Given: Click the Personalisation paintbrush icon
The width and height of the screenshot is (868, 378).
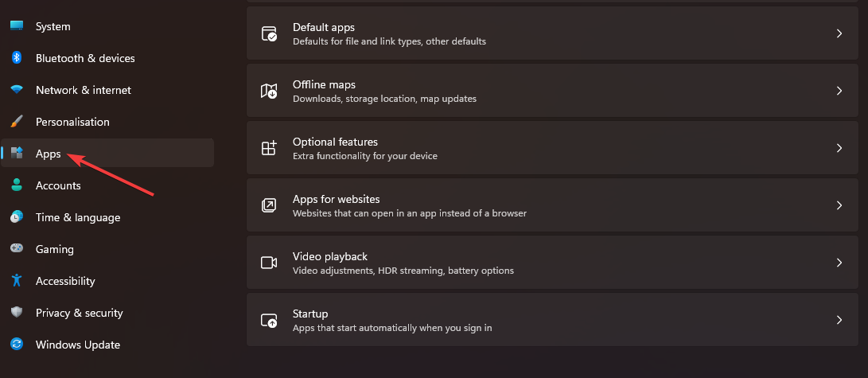Looking at the screenshot, I should click(17, 122).
